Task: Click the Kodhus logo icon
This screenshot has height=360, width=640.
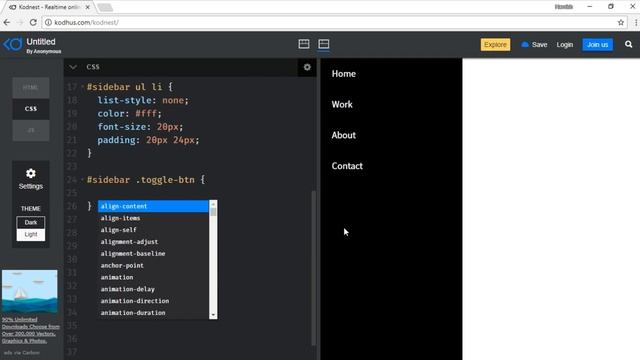Action: pos(13,44)
